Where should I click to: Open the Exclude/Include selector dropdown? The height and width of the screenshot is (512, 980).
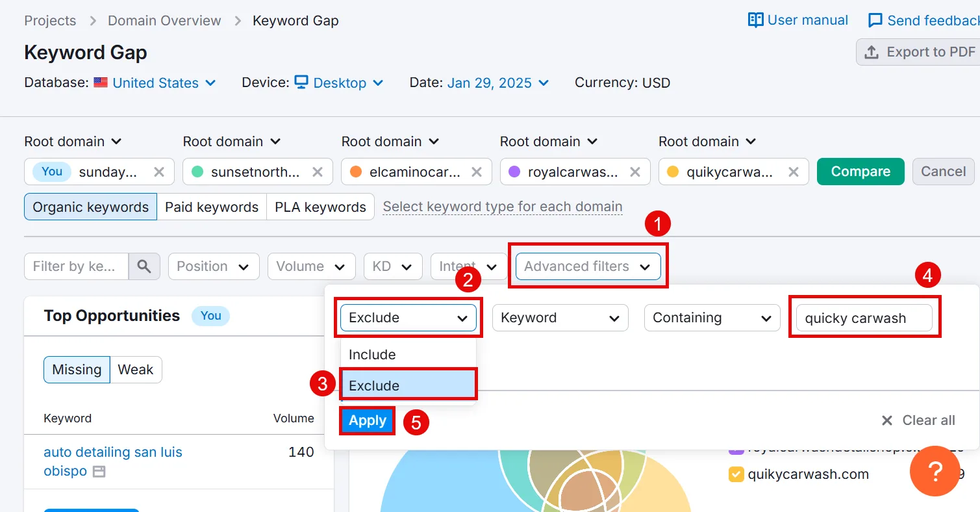point(408,318)
